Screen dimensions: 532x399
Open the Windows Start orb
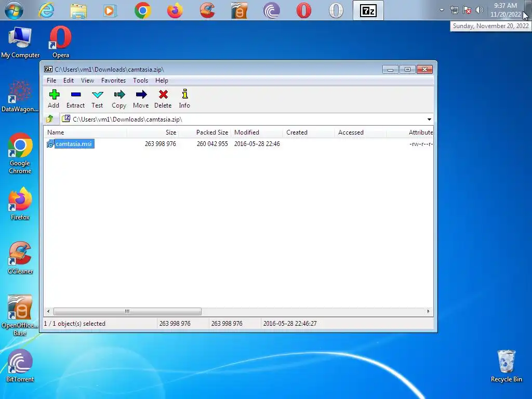(14, 10)
